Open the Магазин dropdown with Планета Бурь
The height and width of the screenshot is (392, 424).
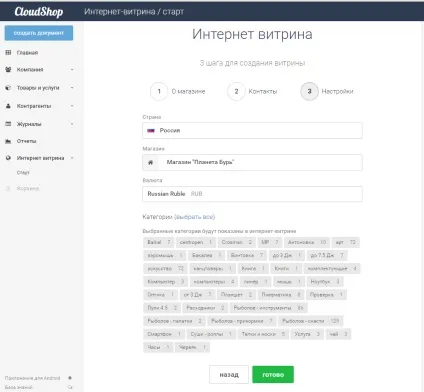click(x=252, y=162)
